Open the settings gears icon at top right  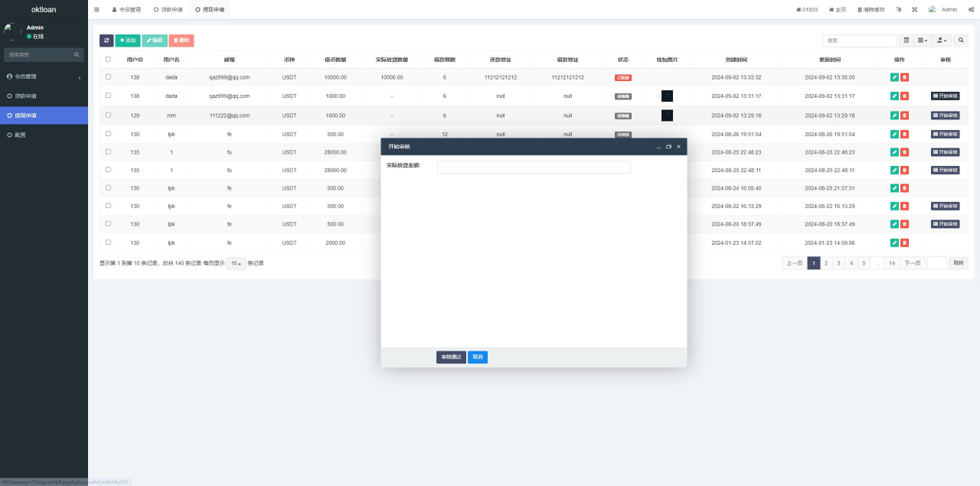(970, 10)
